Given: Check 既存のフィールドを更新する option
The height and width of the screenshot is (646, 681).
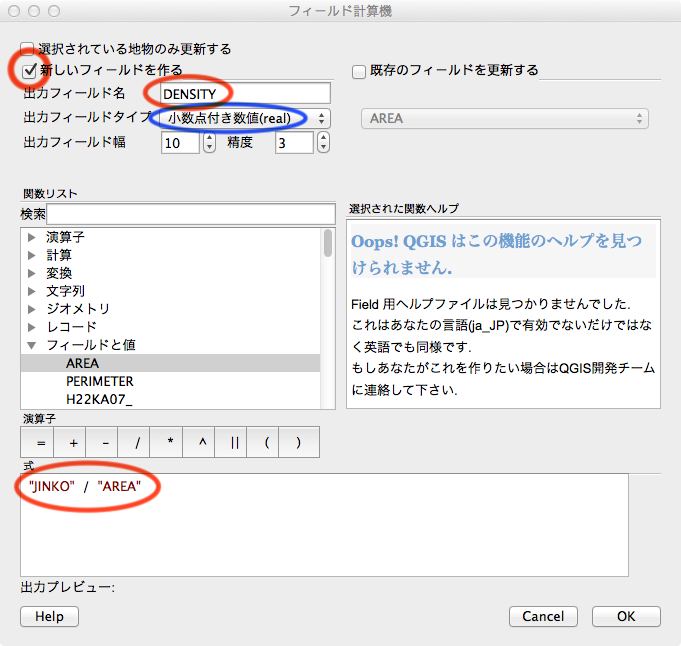Looking at the screenshot, I should pyautogui.click(x=359, y=71).
